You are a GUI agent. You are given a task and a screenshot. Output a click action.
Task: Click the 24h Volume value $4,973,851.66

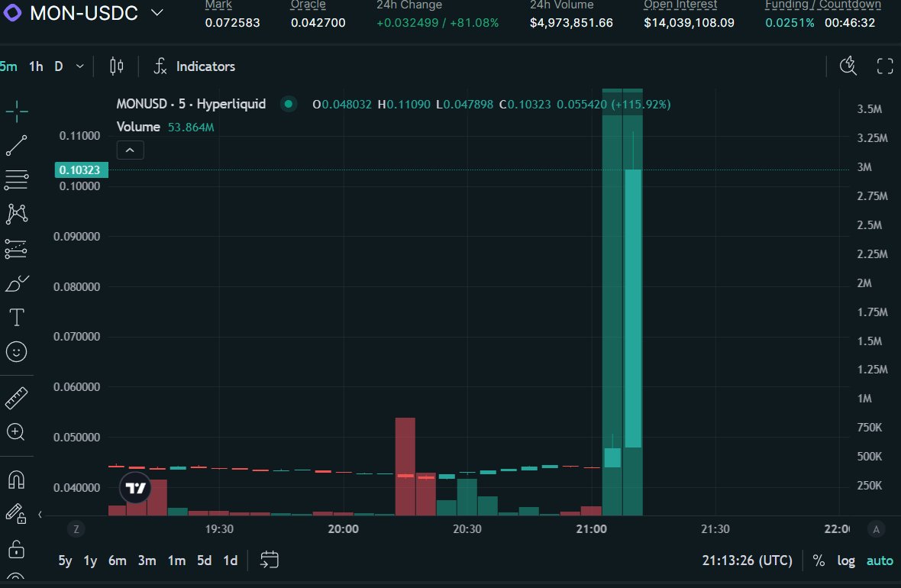point(571,23)
